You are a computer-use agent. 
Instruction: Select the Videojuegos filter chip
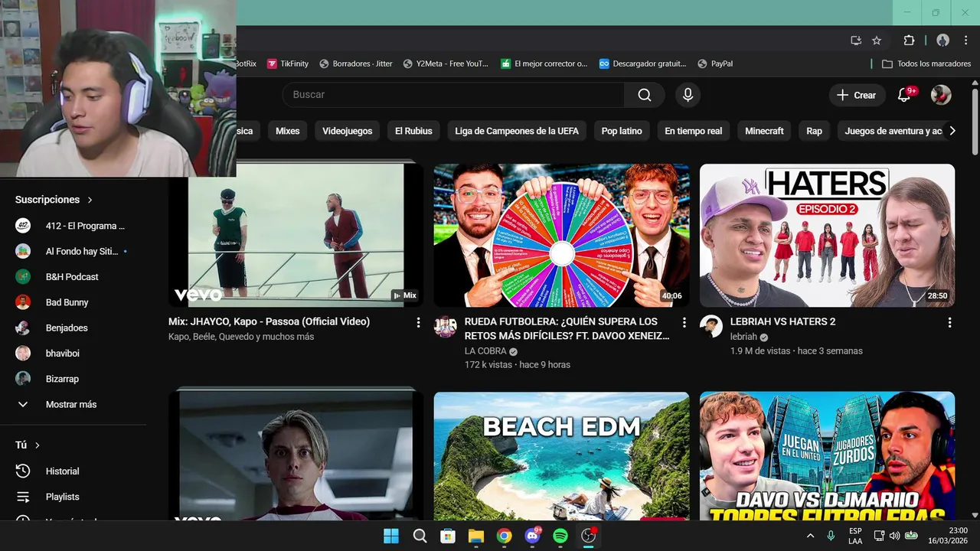[347, 131]
